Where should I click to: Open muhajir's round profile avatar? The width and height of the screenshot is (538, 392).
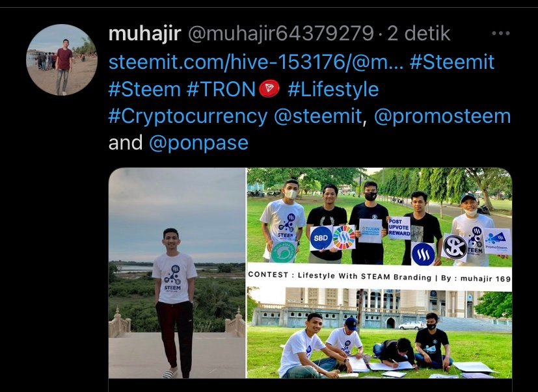(x=62, y=60)
